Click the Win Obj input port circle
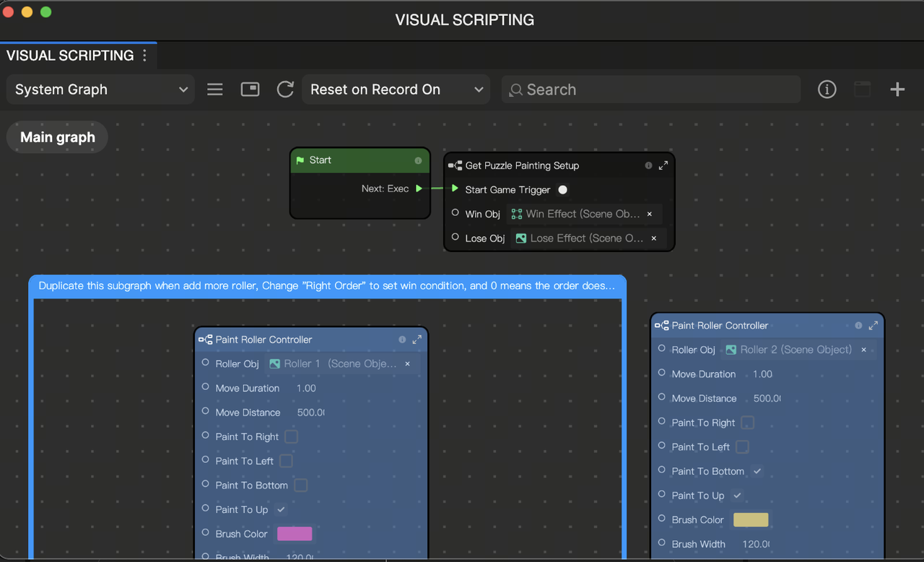924x562 pixels. (x=455, y=213)
